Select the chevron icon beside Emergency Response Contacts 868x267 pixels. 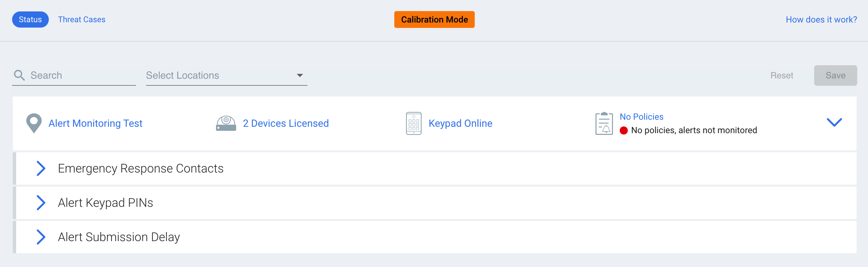click(x=41, y=168)
